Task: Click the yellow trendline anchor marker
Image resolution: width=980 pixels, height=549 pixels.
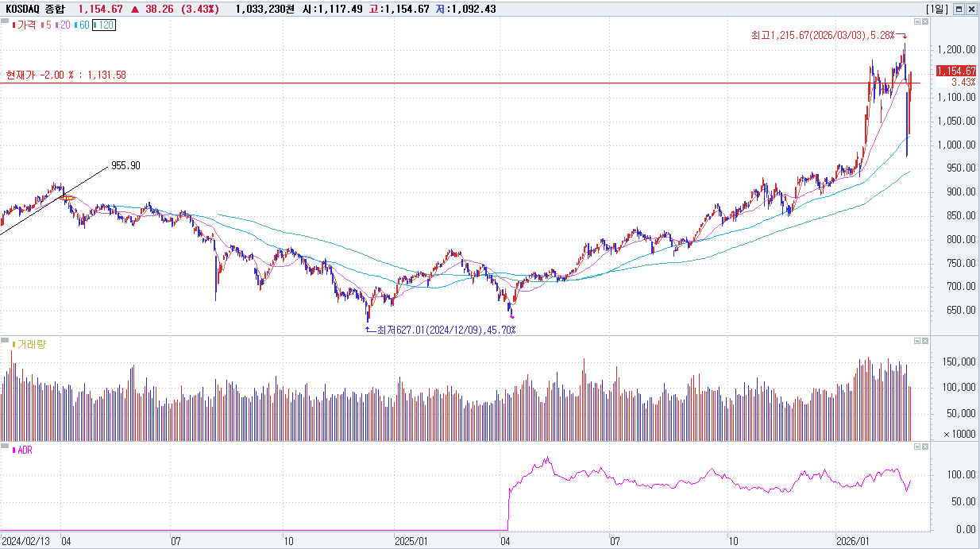Action: tap(68, 197)
